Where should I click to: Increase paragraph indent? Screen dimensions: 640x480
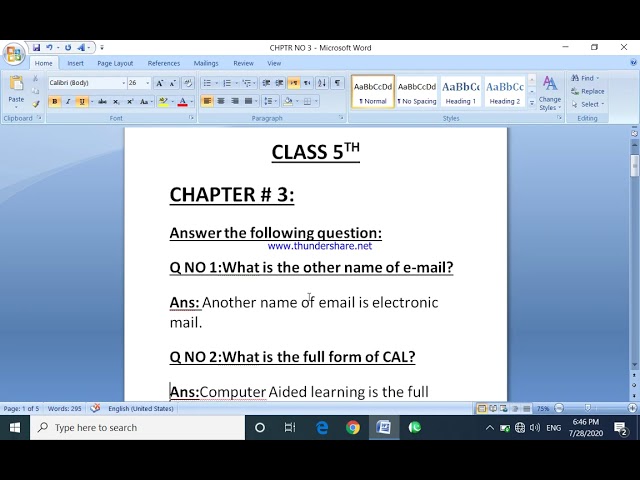tap(280, 83)
